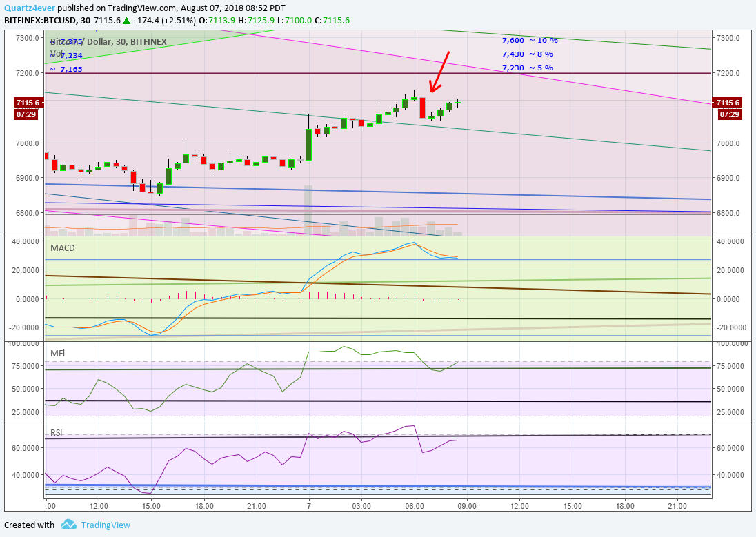Click the +174.4 (+2.51%) change value

point(164,20)
